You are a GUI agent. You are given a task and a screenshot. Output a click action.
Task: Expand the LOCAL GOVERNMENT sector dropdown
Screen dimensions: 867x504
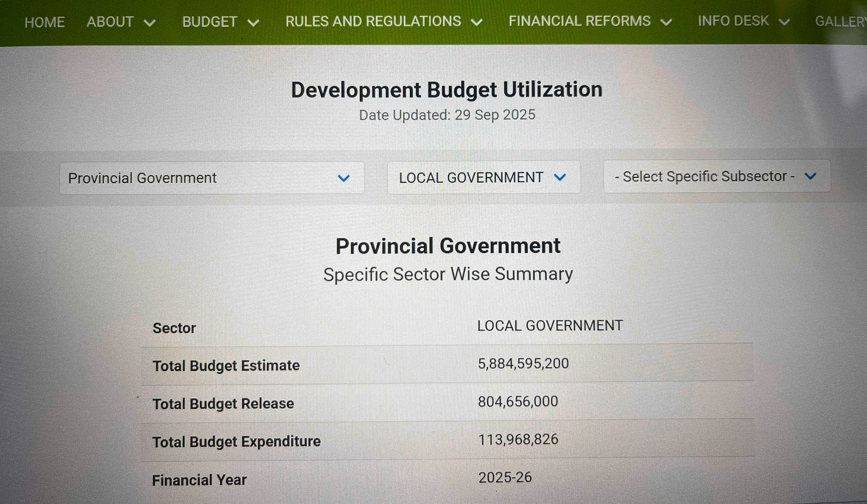tap(483, 177)
